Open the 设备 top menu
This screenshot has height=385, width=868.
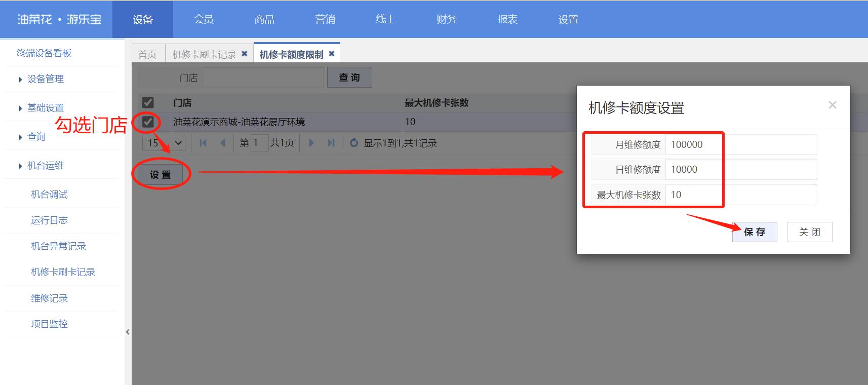click(143, 19)
